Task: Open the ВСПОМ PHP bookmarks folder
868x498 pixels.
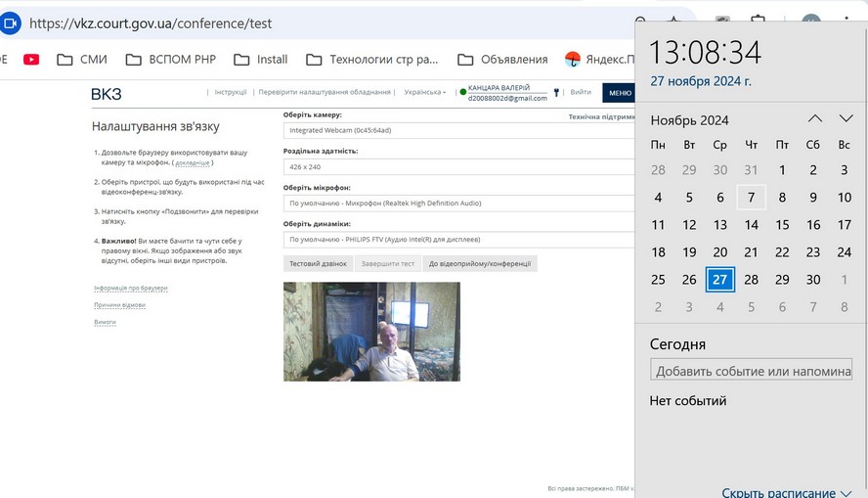Action: (x=170, y=60)
